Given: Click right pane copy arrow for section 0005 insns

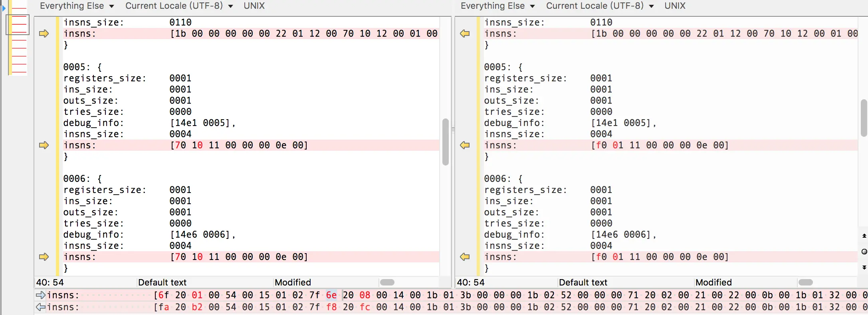Looking at the screenshot, I should pos(465,145).
